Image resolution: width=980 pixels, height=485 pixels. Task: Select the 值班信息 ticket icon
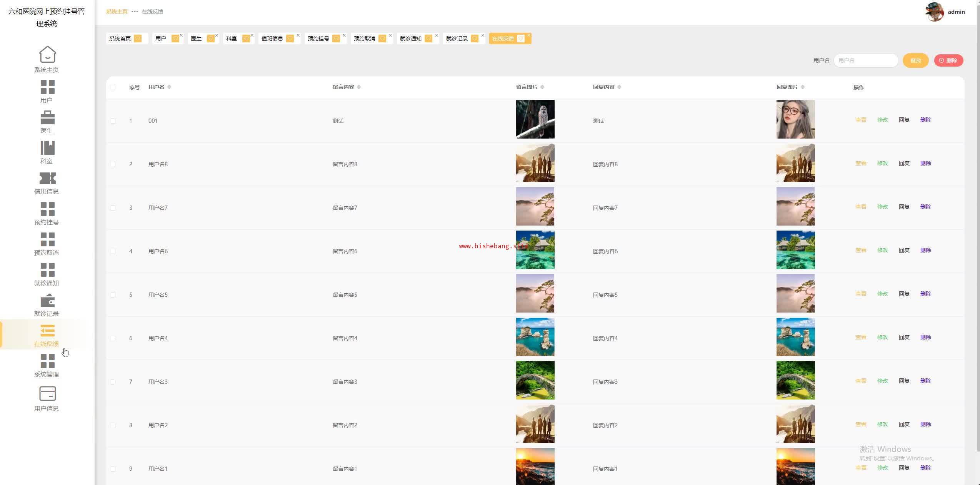click(47, 178)
